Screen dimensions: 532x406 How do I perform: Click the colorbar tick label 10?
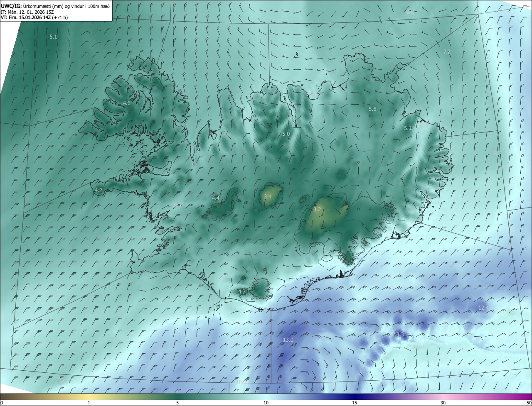point(266,403)
